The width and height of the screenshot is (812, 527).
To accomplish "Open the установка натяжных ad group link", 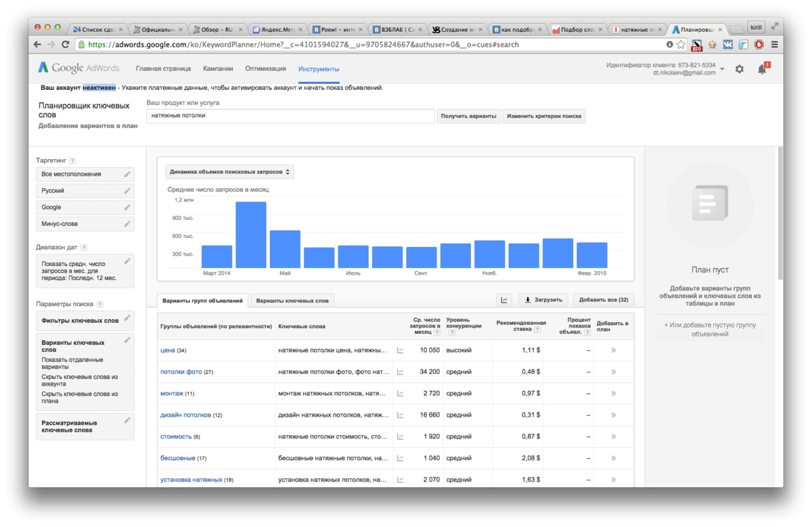I will point(191,480).
